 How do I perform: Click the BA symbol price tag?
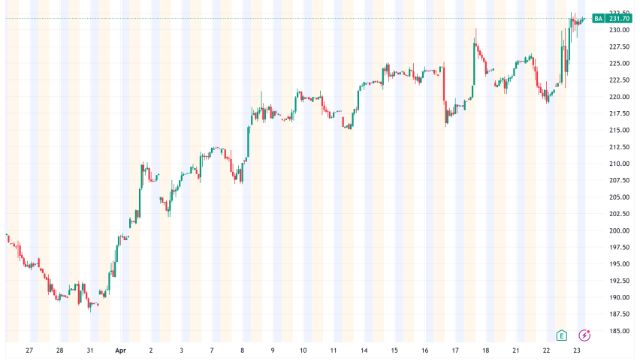coord(599,19)
